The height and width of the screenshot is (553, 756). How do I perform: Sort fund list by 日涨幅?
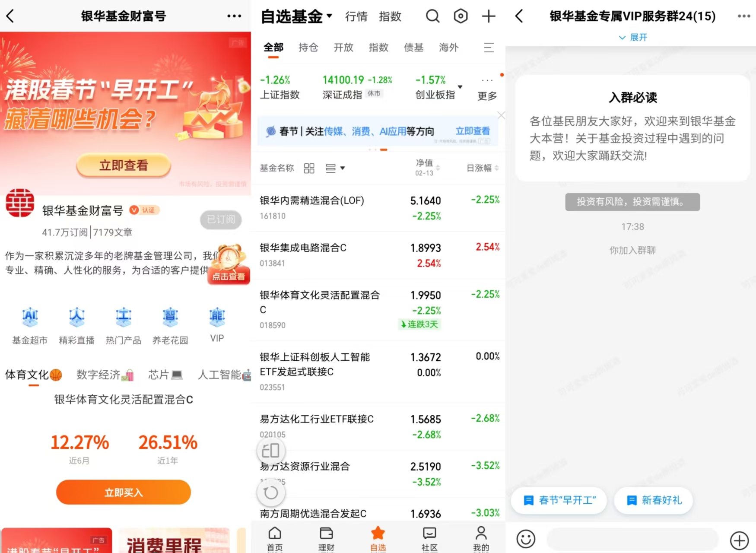tap(483, 168)
